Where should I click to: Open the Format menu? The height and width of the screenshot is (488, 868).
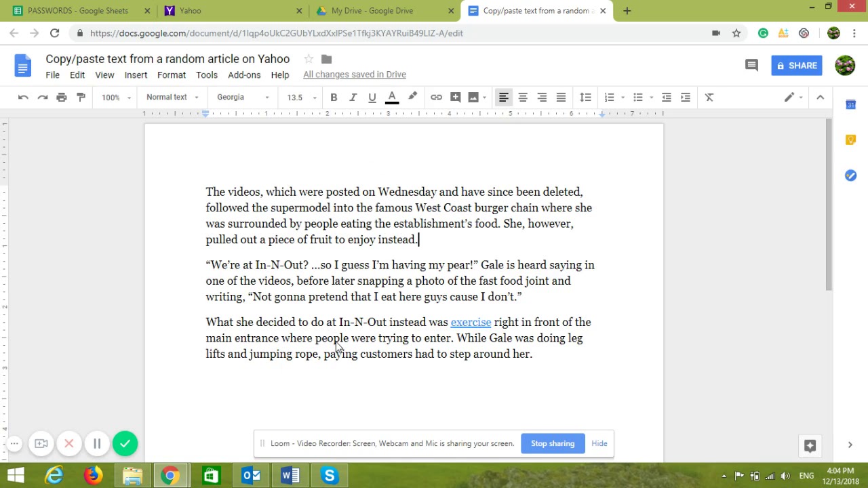coord(172,75)
